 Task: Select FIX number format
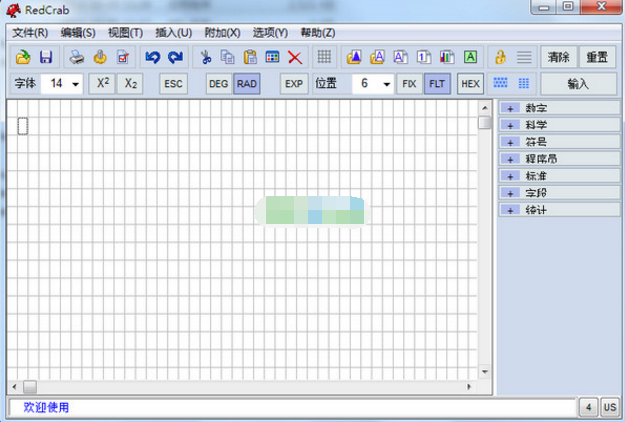point(409,84)
